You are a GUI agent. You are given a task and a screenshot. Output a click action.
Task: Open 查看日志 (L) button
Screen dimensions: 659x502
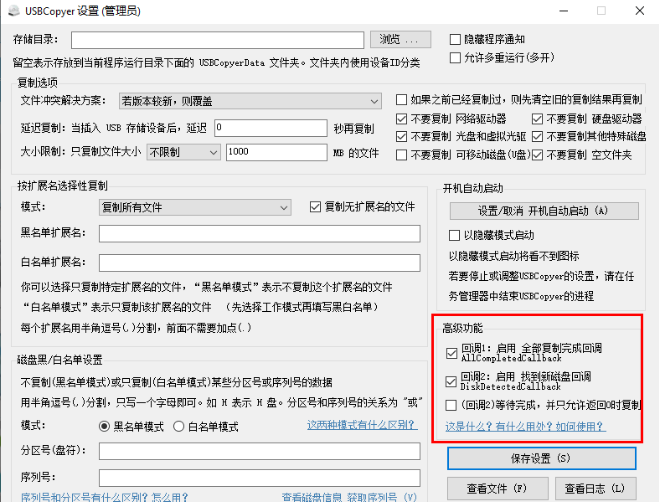[x=595, y=488]
